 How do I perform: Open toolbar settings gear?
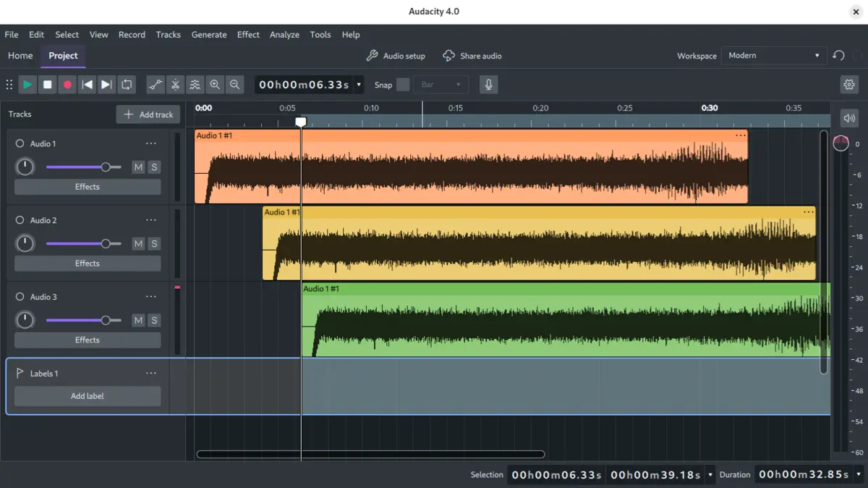tap(849, 85)
